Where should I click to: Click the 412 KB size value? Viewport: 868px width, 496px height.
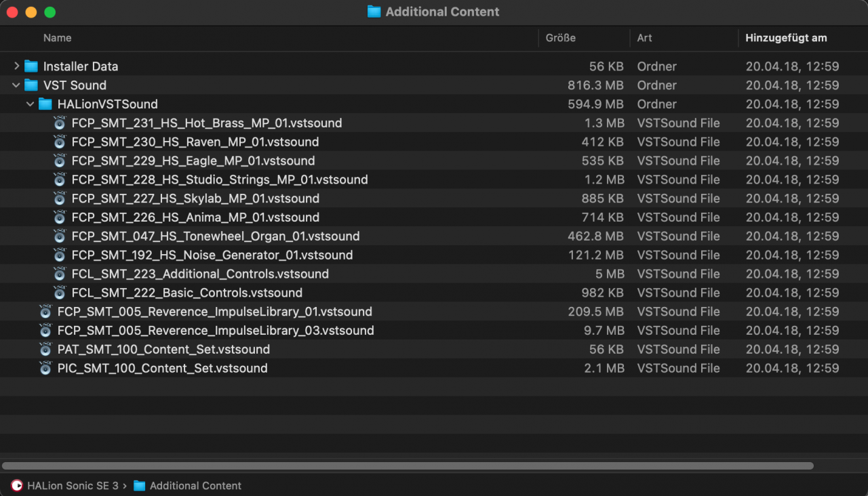[603, 142]
